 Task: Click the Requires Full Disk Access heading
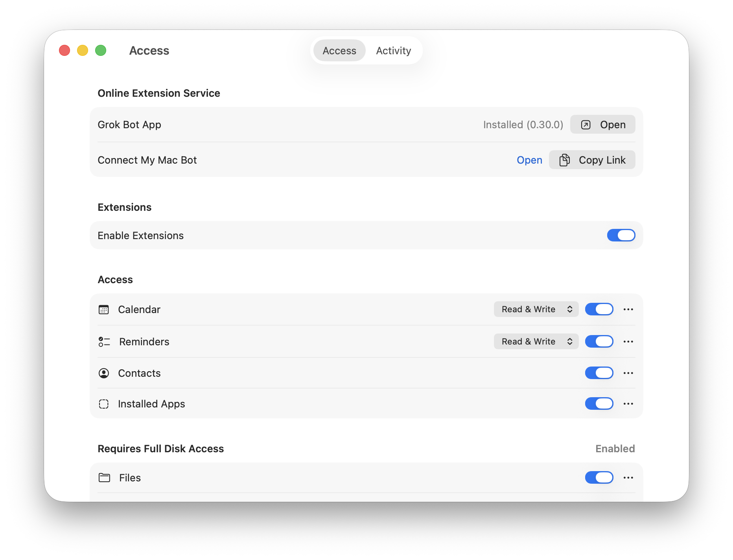click(160, 449)
